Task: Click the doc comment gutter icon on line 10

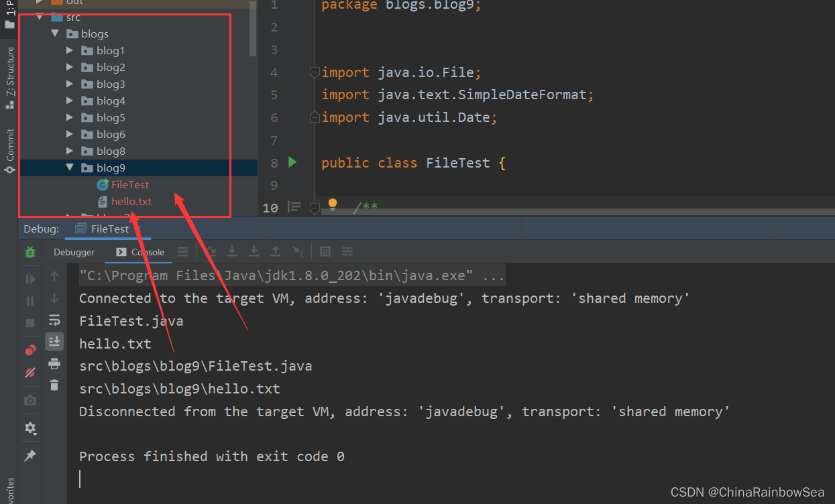Action: point(294,208)
